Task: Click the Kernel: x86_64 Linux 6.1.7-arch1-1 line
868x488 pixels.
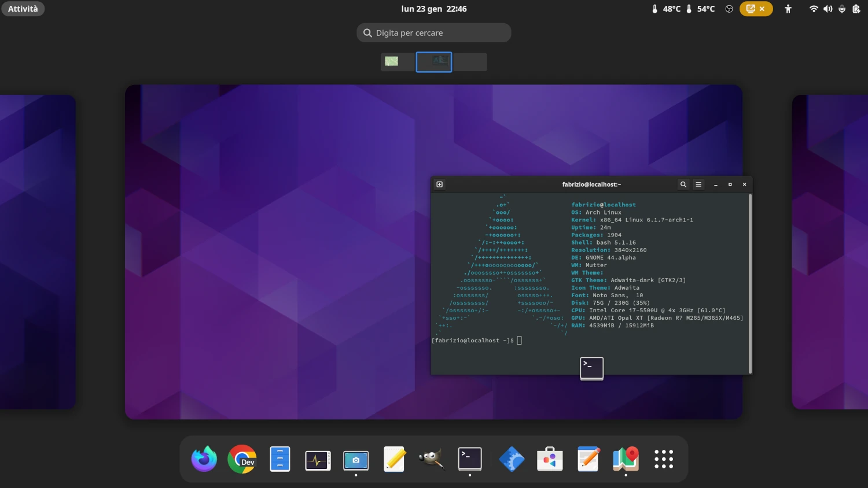Action: pos(632,220)
